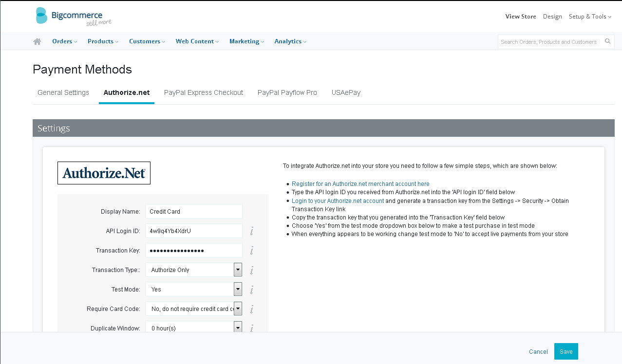This screenshot has width=622, height=364.
Task: Click the Authorize.Net logo image
Action: click(x=104, y=173)
